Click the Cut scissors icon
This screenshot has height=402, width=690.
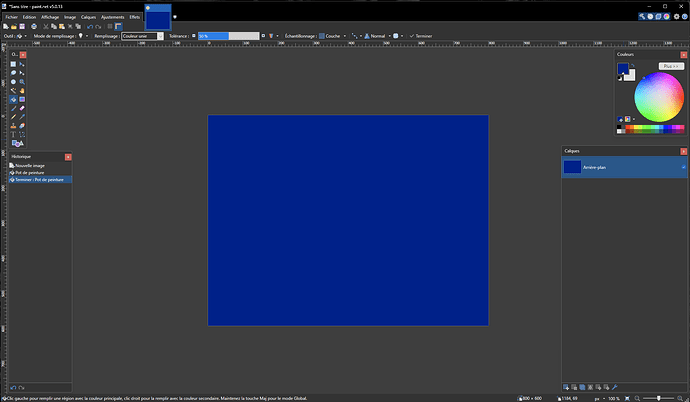point(46,26)
